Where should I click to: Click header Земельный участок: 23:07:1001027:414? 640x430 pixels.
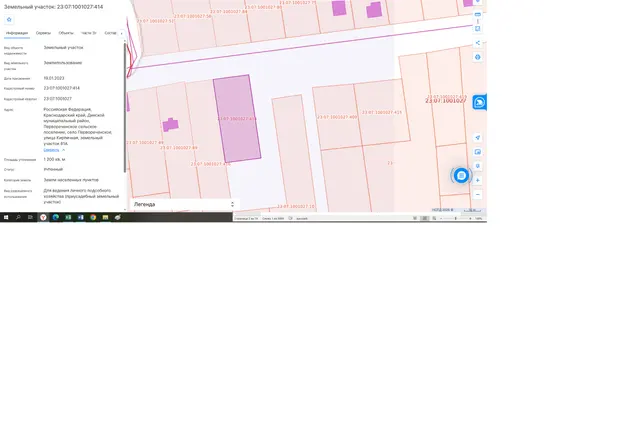pos(53,7)
